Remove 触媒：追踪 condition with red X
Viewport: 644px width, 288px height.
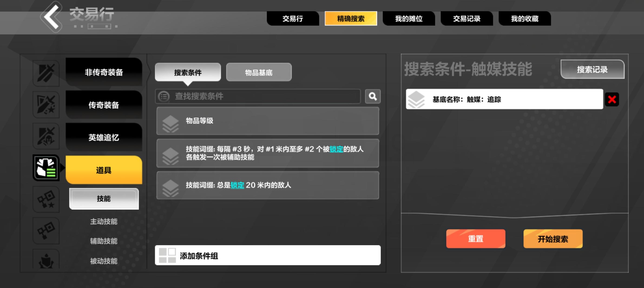point(612,99)
